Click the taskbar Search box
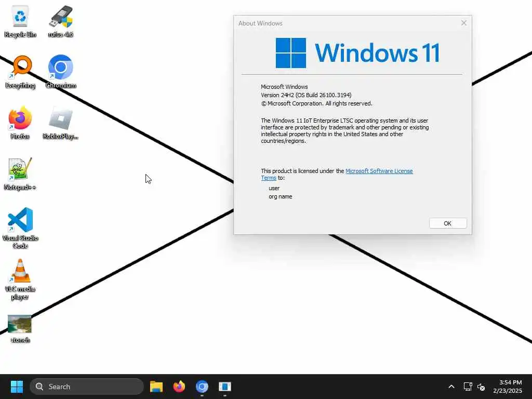The height and width of the screenshot is (399, 532). point(87,387)
